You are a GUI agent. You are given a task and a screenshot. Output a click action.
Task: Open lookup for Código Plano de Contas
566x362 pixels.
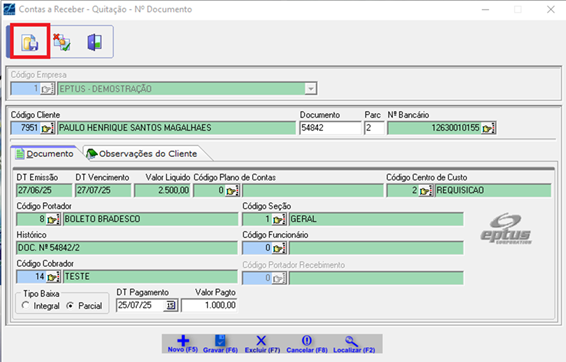(232, 191)
